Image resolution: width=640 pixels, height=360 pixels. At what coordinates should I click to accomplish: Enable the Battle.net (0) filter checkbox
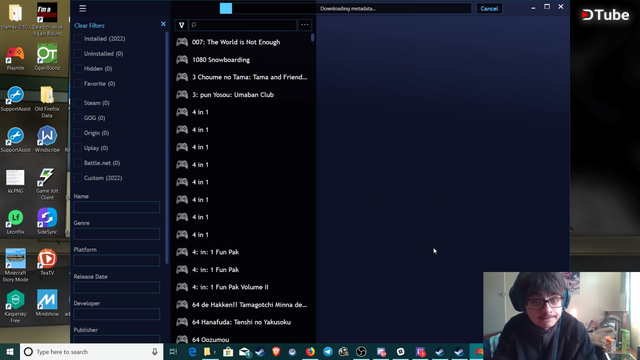point(78,163)
